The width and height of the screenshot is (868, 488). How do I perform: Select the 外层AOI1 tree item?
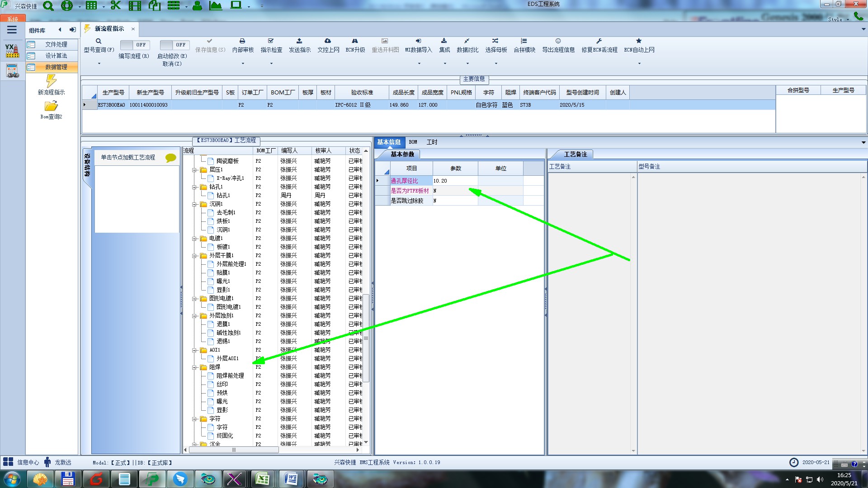click(x=227, y=358)
